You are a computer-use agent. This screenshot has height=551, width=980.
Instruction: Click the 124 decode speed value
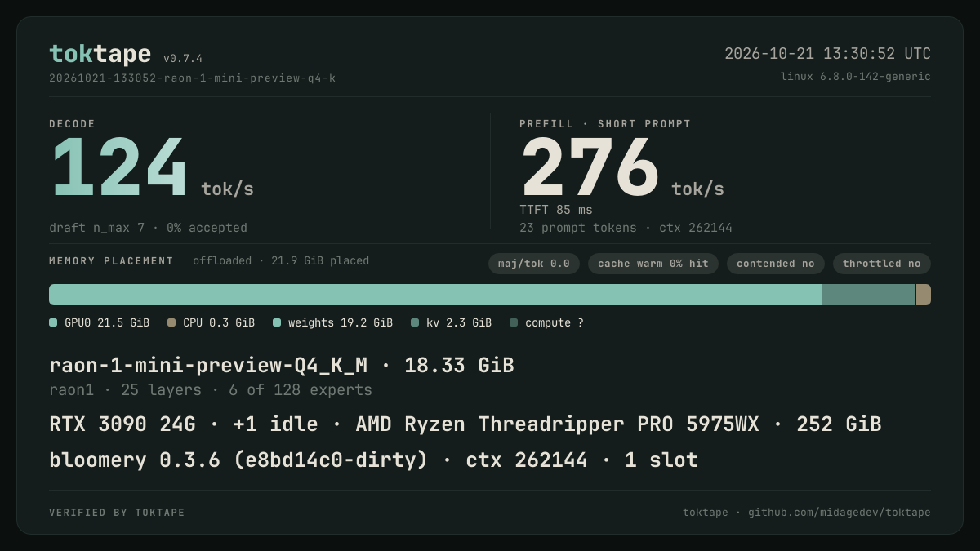pyautogui.click(x=119, y=169)
